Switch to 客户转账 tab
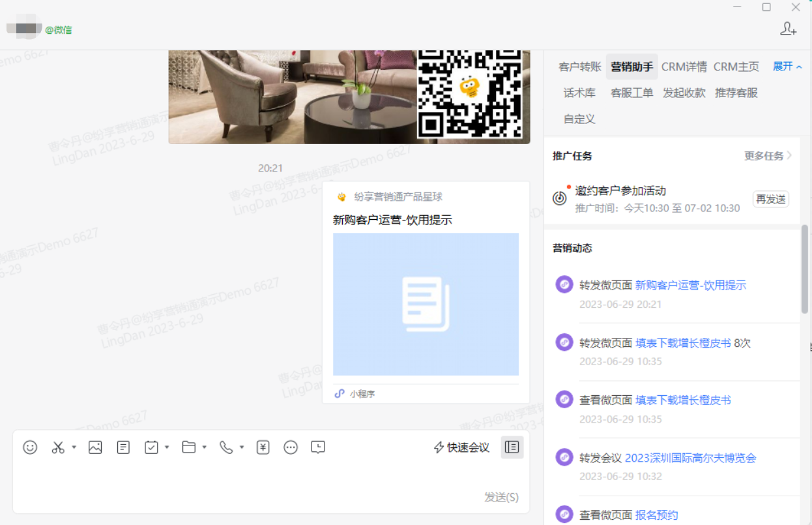The height and width of the screenshot is (525, 812). coord(580,67)
